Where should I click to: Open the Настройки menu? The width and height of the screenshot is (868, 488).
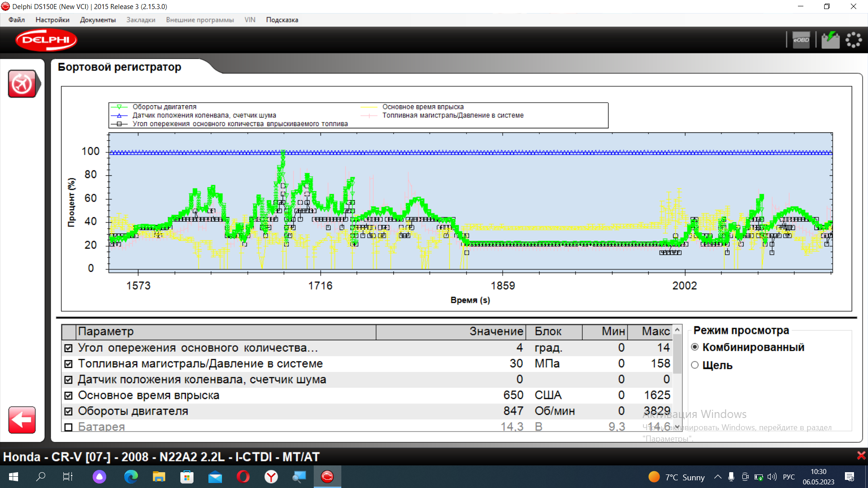pyautogui.click(x=52, y=20)
